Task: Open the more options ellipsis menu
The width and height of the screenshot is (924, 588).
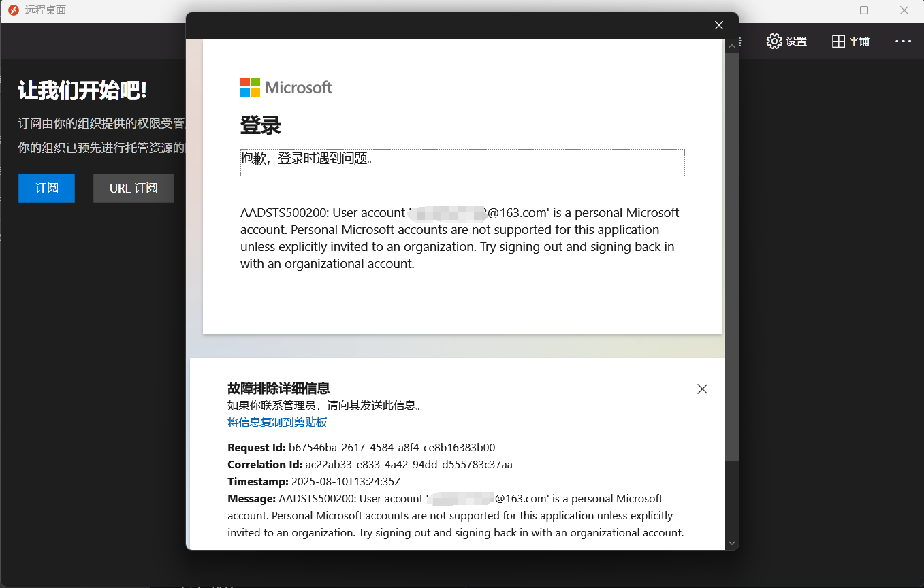Action: [903, 41]
